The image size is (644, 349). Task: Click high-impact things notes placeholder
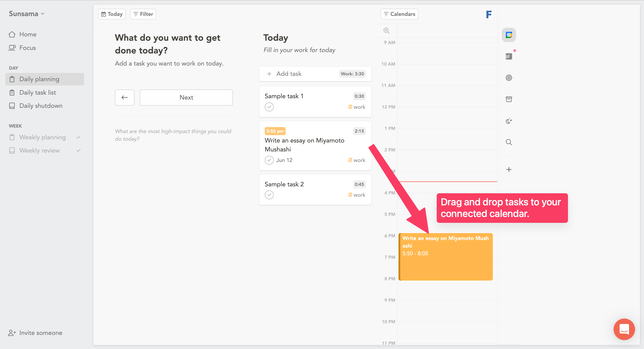pos(173,135)
